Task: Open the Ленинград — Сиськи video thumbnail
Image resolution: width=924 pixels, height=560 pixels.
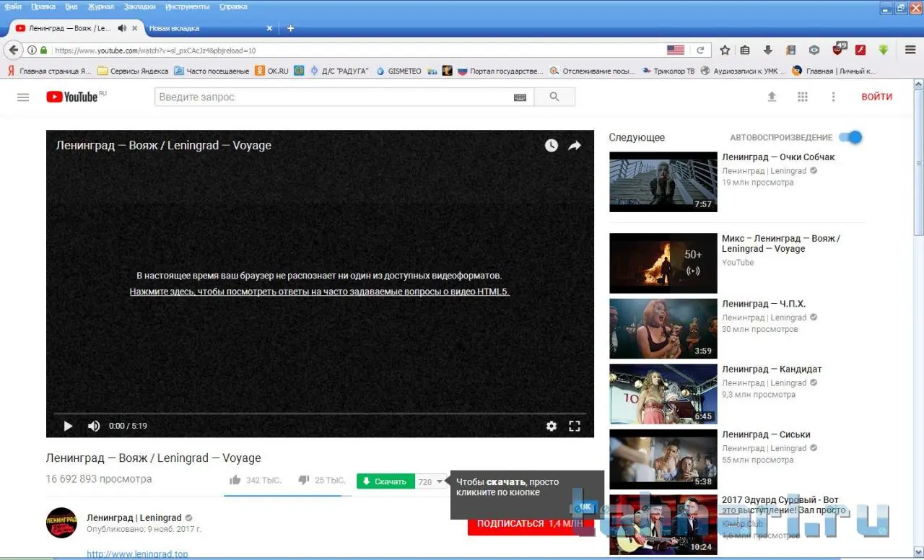Action: [663, 460]
